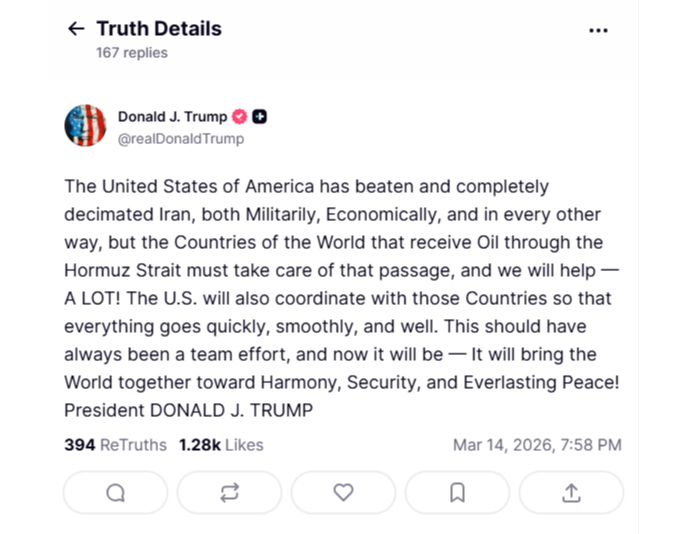View the list of 394 ReTruths
Image resolution: width=688 pixels, height=534 pixels.
point(115,444)
